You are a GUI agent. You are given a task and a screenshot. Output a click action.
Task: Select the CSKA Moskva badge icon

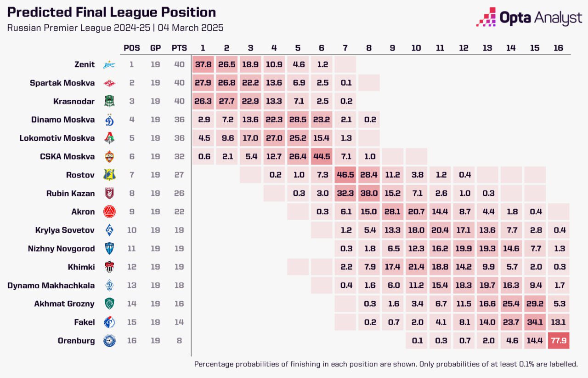click(109, 156)
